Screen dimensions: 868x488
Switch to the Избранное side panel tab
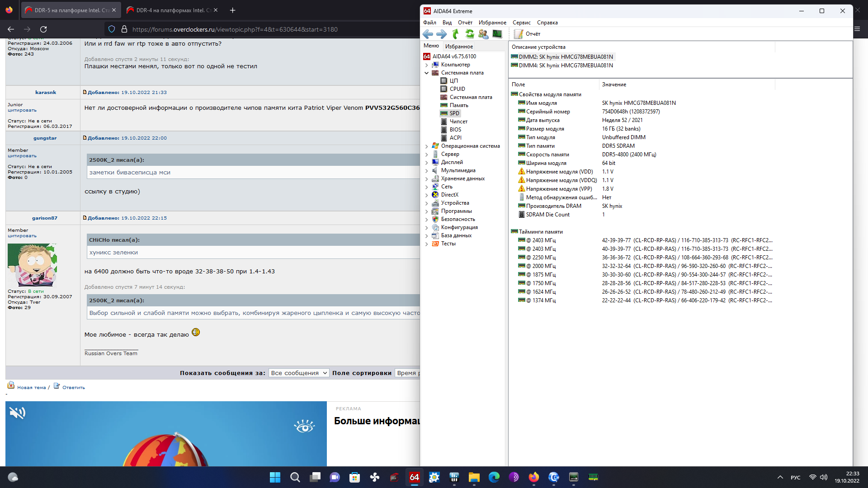(x=459, y=46)
